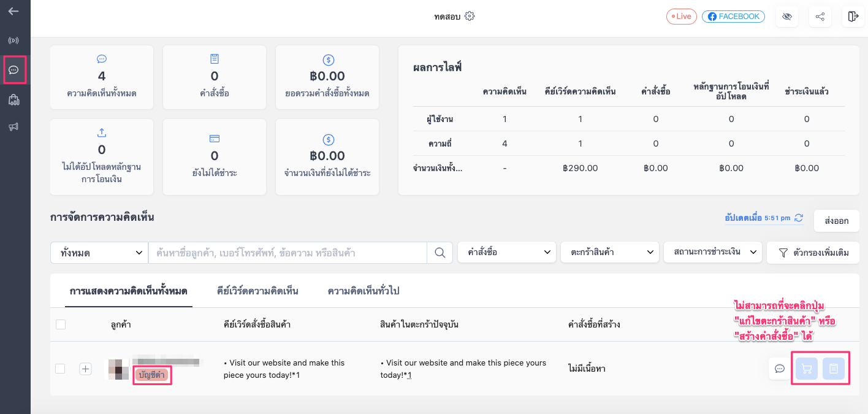Open the comments sidebar icon
868x414 pixels.
pos(13,70)
